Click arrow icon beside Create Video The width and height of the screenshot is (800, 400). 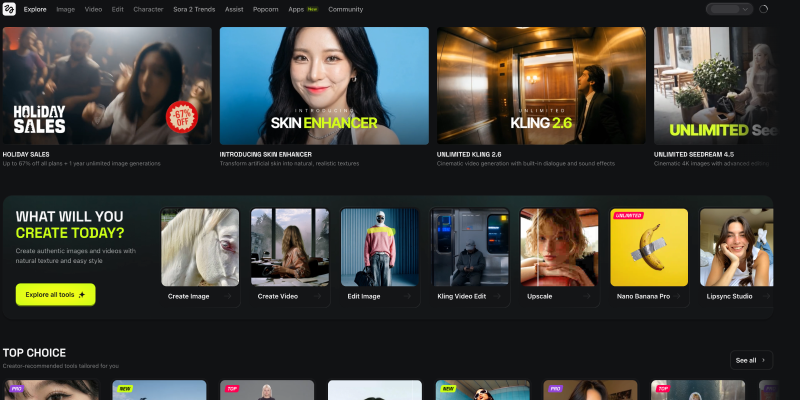pyautogui.click(x=317, y=296)
